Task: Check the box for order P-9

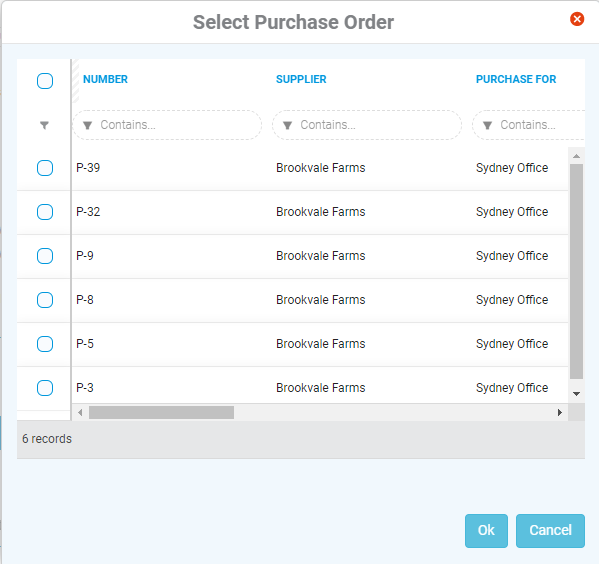Action: pos(45,256)
